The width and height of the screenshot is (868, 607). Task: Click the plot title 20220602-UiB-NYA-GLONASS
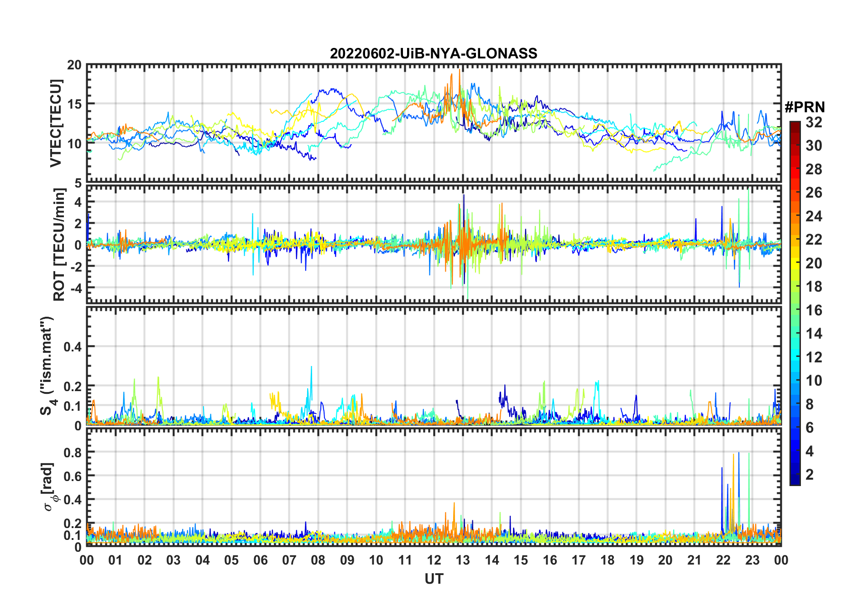coord(434,54)
